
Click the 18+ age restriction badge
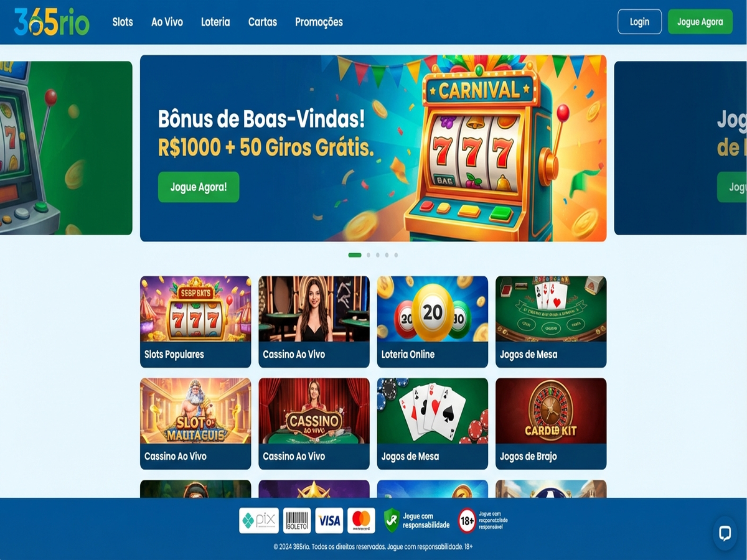[467, 520]
